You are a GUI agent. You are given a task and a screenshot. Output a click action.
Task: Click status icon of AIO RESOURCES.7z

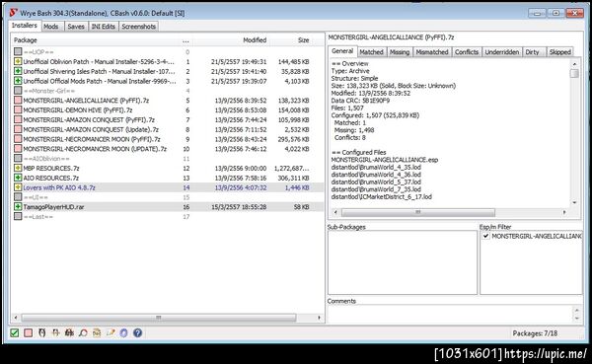(18, 178)
